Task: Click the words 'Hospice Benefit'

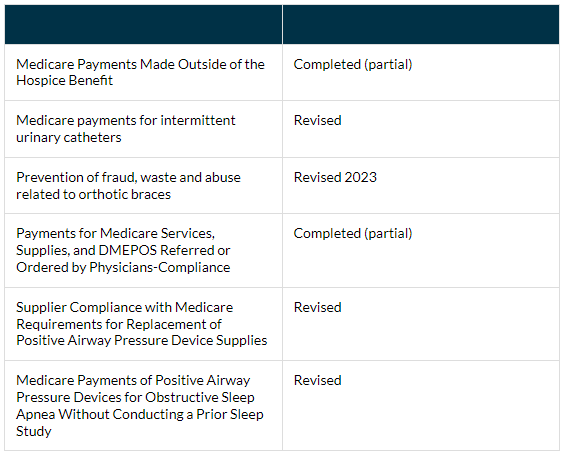Action: pos(65,80)
